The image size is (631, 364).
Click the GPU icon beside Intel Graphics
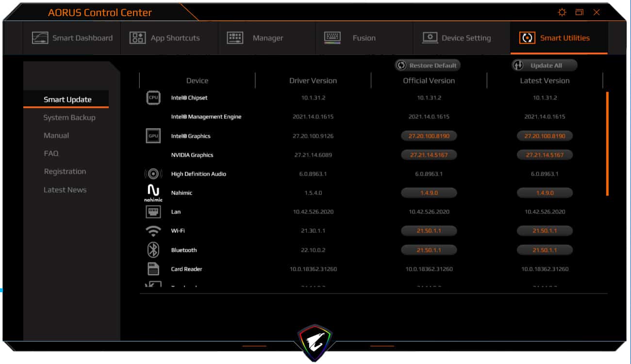coord(153,136)
